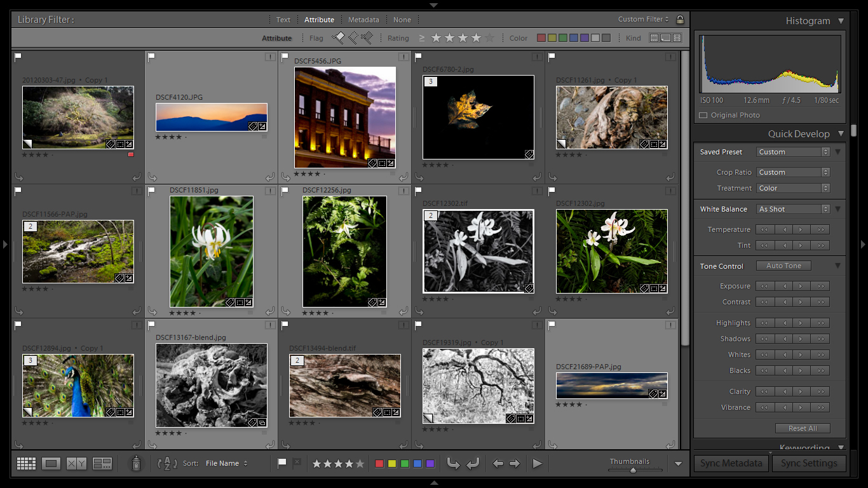Collapse the Tone Control section triangle
The height and width of the screenshot is (488, 868).
click(x=837, y=266)
